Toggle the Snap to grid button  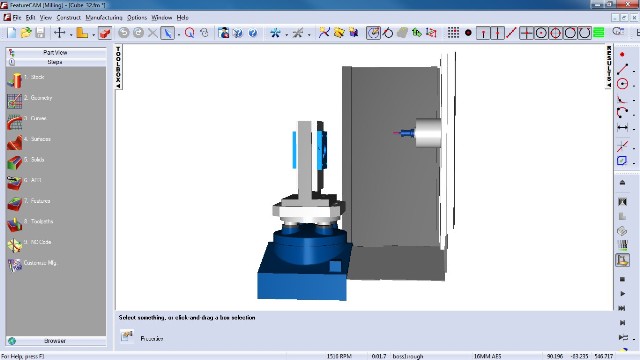(x=453, y=33)
